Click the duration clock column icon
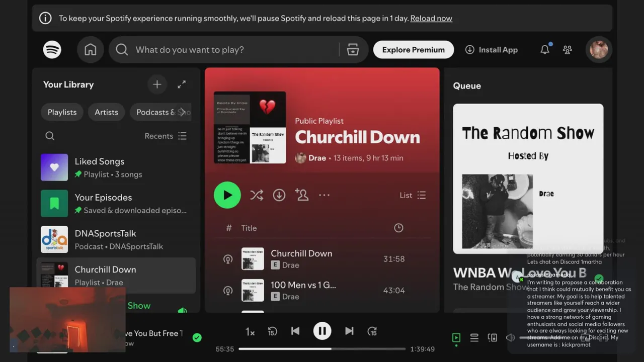 pos(398,228)
